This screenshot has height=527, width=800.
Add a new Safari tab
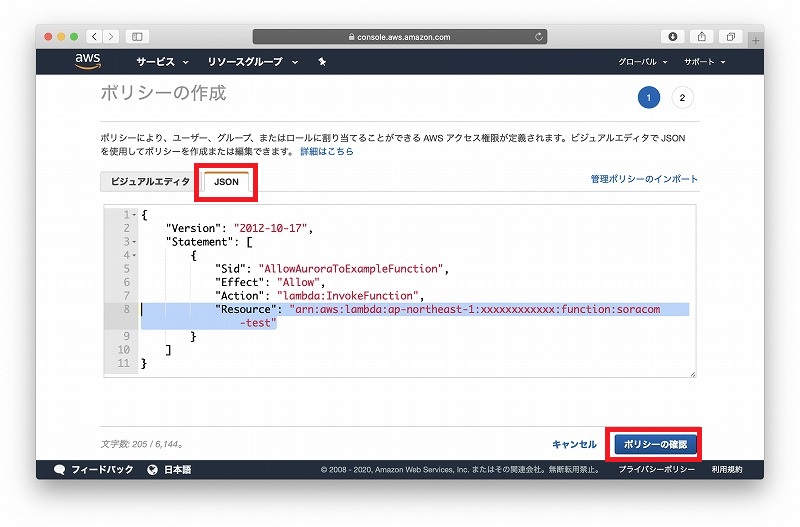756,40
